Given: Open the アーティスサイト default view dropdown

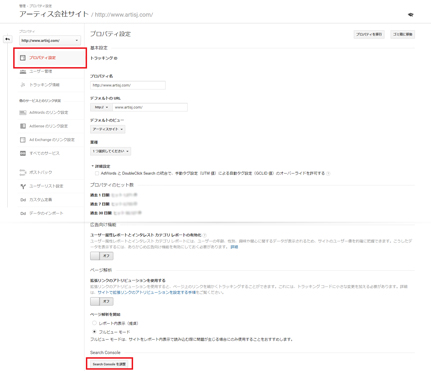Looking at the screenshot, I should (x=108, y=129).
